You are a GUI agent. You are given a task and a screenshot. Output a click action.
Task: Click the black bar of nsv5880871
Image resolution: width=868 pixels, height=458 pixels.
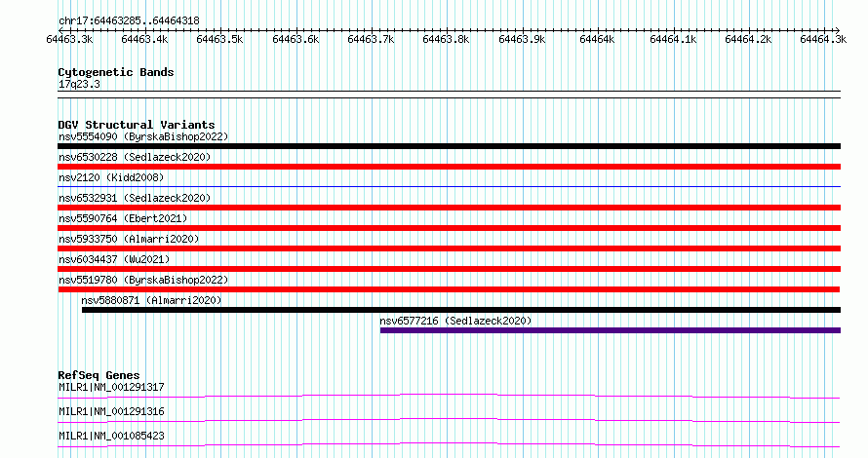pos(461,310)
